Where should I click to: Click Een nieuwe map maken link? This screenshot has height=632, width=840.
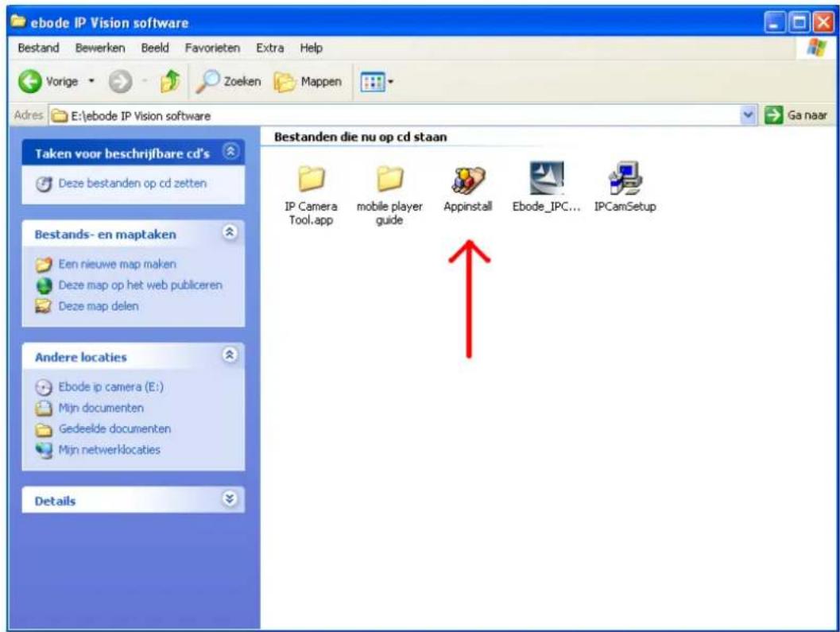pos(118,264)
